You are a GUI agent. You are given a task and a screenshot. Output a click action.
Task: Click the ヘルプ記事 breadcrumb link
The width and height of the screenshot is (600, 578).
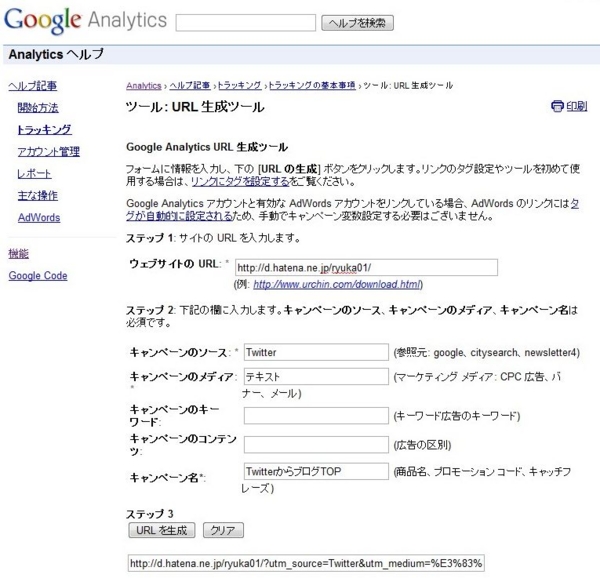(x=190, y=86)
